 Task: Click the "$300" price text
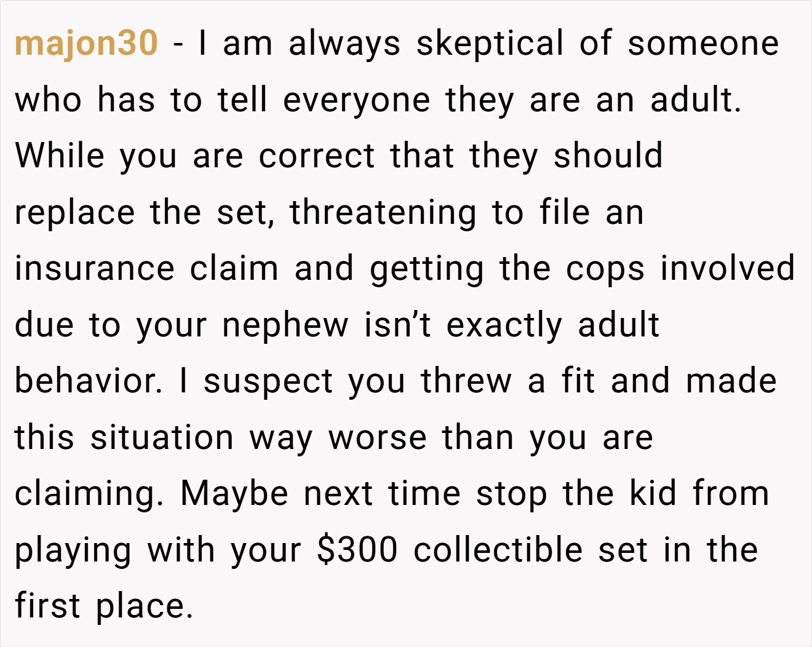(357, 550)
